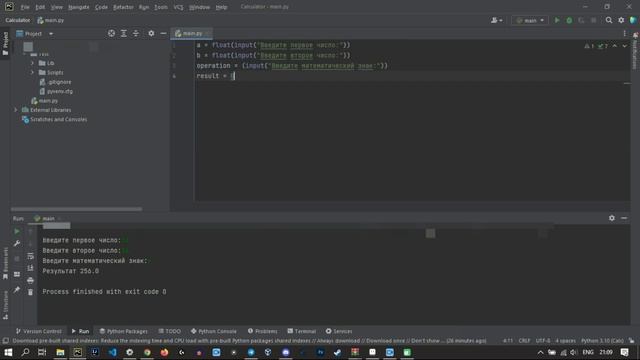Select .gitignore file in project tree
The width and height of the screenshot is (640, 360).
[x=55, y=82]
